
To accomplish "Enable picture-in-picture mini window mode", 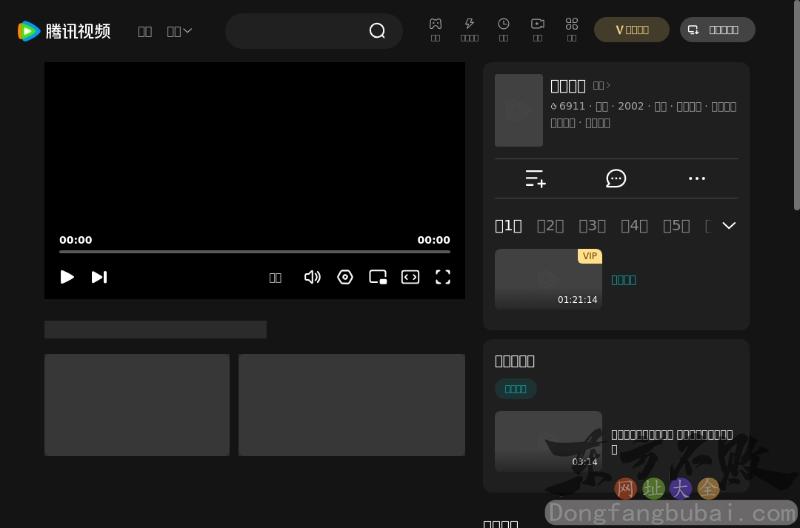I will pos(378,277).
